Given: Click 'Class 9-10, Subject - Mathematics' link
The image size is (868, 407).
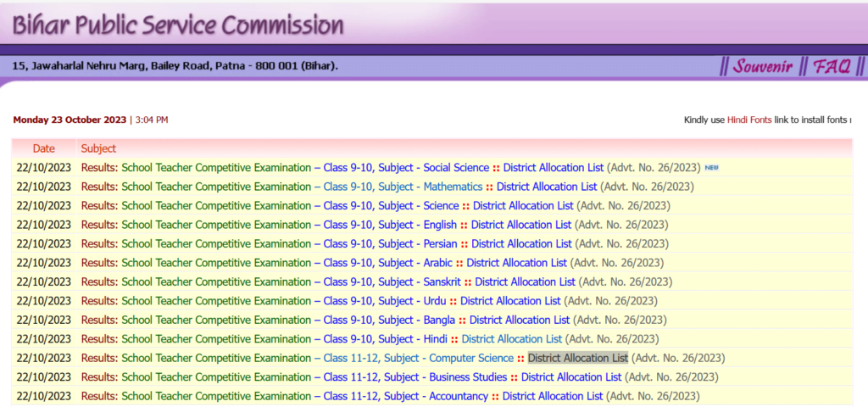Looking at the screenshot, I should pyautogui.click(x=403, y=187).
